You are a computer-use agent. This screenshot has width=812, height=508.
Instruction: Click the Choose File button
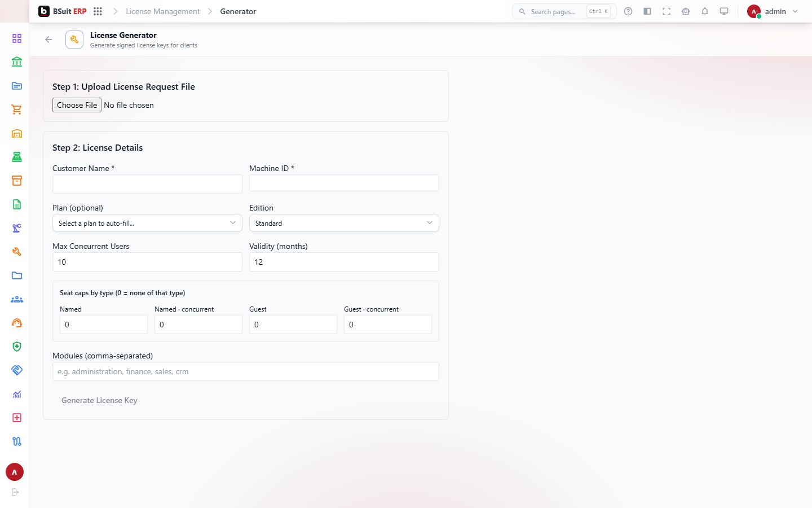coord(77,105)
